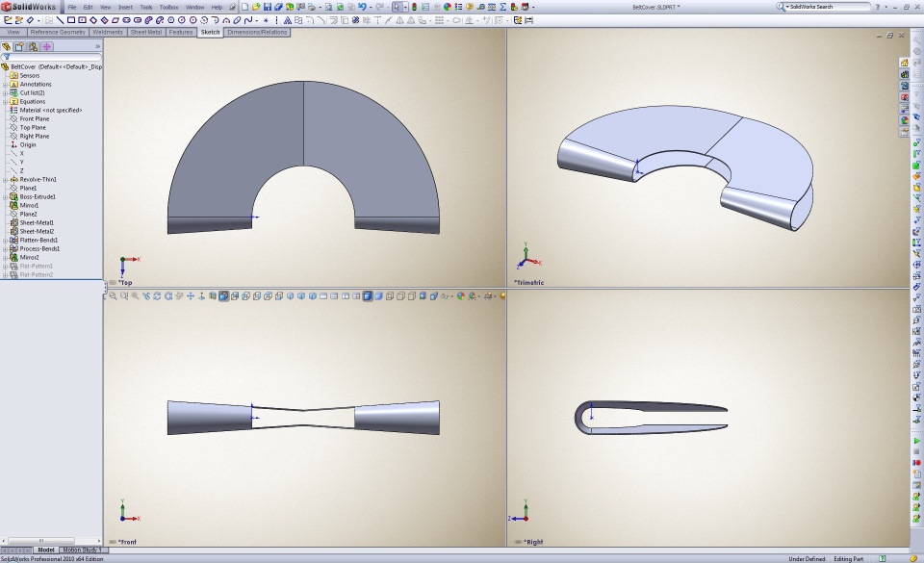Select the Corner Rectangle sketch tool
The height and width of the screenshot is (563, 924).
pos(70,20)
